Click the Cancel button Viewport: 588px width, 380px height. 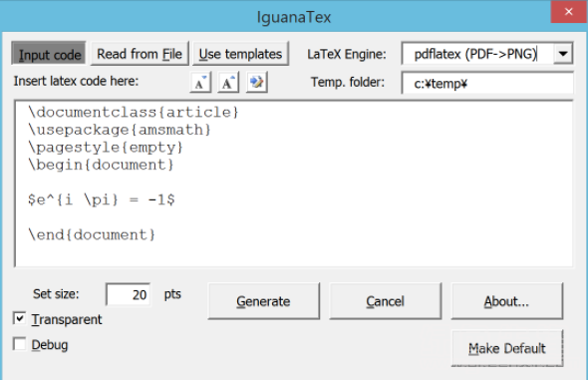point(385,301)
